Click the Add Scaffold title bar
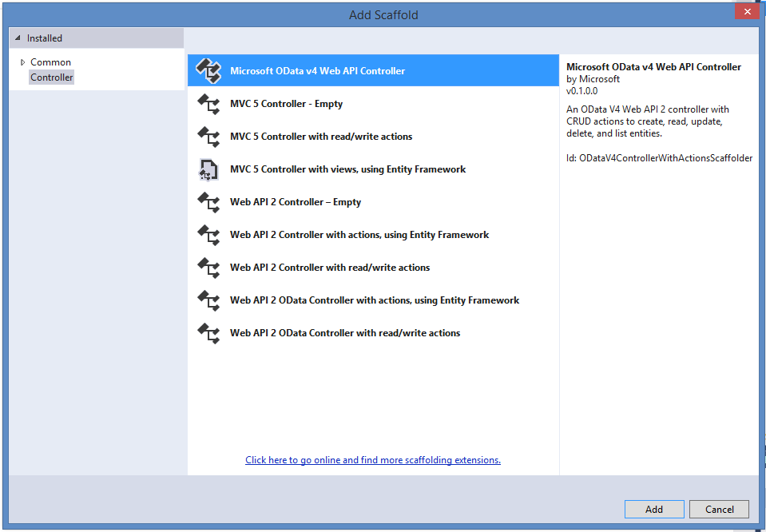This screenshot has width=766, height=532. pos(383,14)
